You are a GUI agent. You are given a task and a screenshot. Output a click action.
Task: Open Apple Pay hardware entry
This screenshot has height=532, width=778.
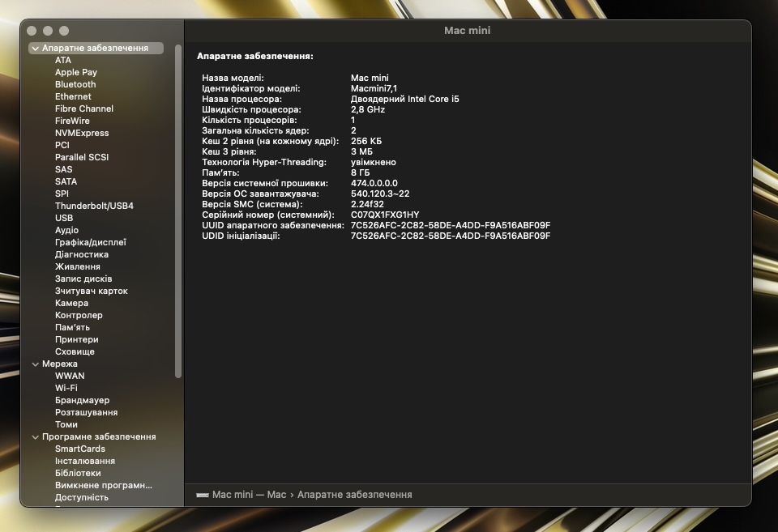76,72
